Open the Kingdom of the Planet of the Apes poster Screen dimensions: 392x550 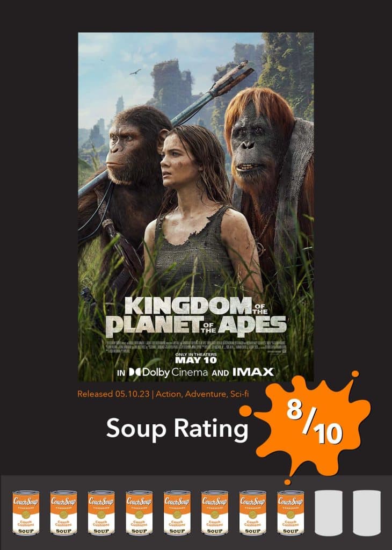pyautogui.click(x=195, y=207)
